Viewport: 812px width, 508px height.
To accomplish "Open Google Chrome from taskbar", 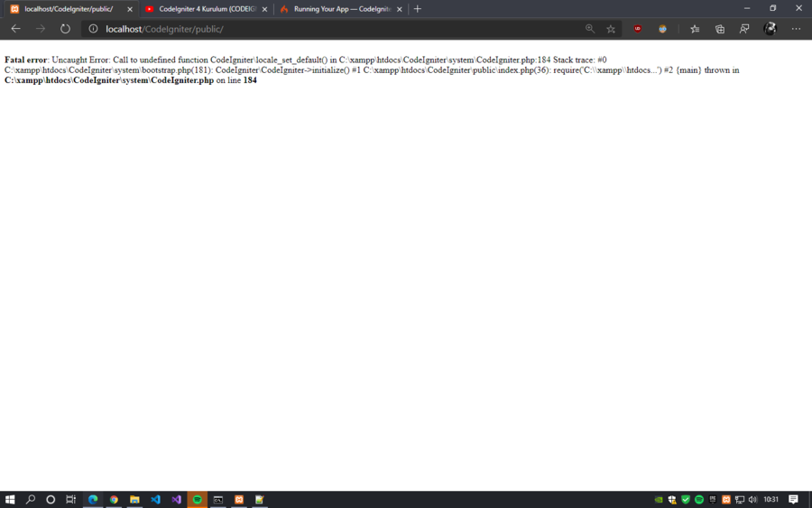I will click(114, 500).
